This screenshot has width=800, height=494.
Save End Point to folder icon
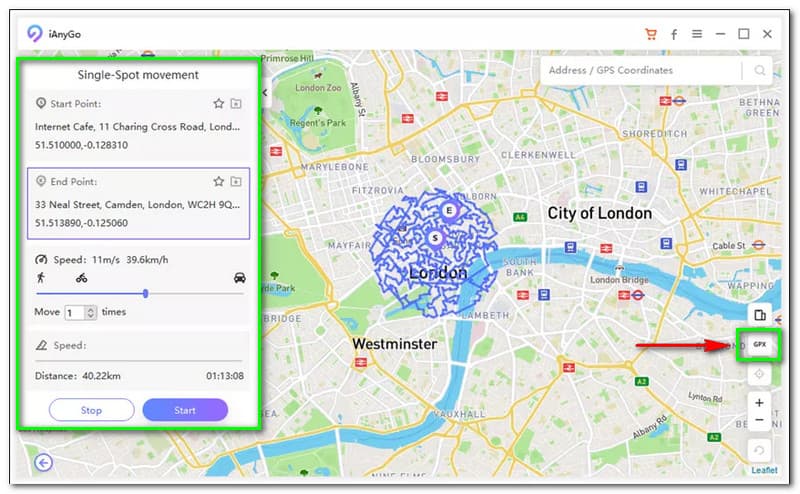pos(236,181)
